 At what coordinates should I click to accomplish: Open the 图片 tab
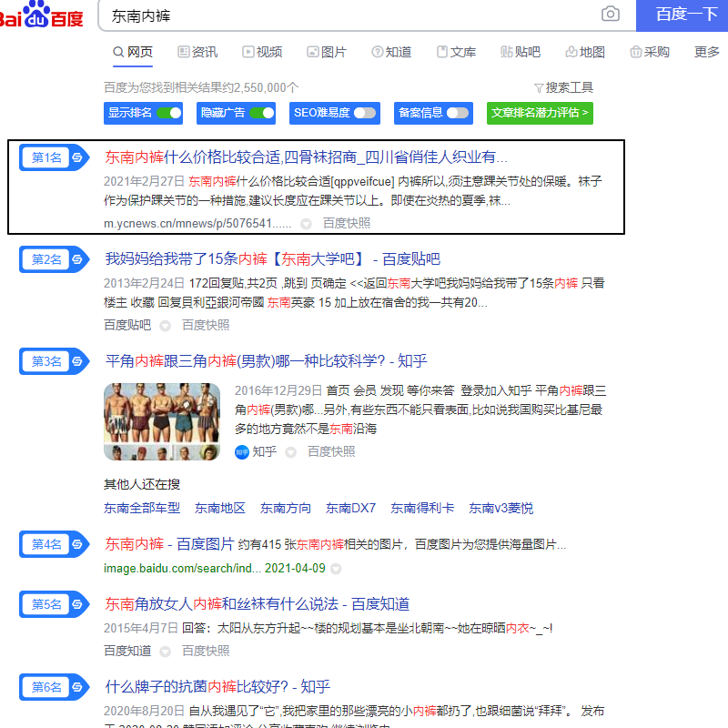[327, 52]
